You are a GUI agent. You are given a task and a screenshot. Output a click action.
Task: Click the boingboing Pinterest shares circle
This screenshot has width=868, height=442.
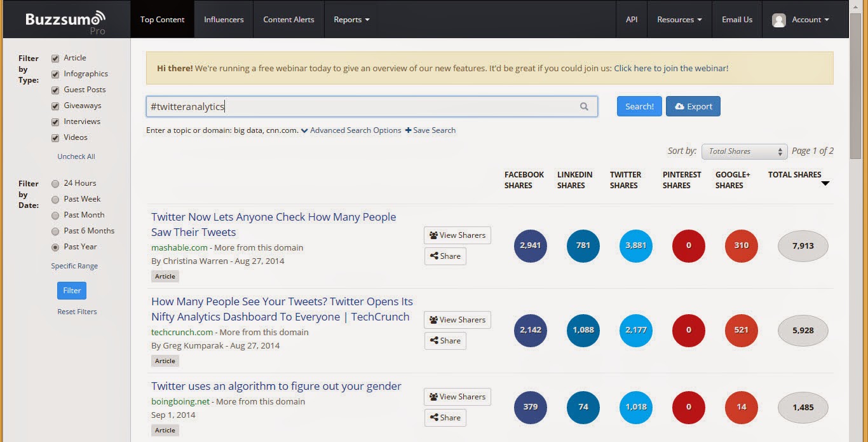(x=688, y=407)
